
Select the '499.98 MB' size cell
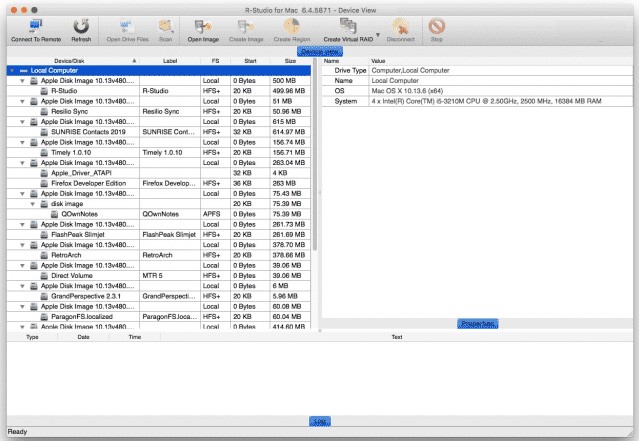click(290, 91)
